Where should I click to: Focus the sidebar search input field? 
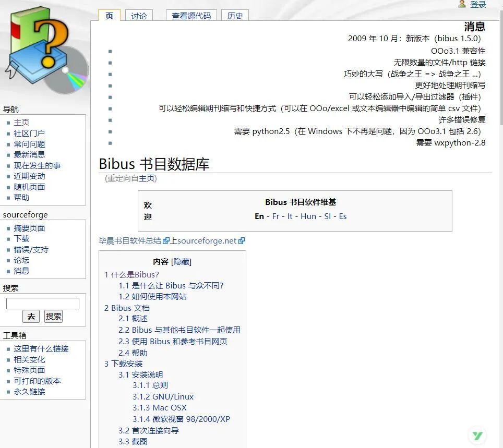(x=43, y=304)
